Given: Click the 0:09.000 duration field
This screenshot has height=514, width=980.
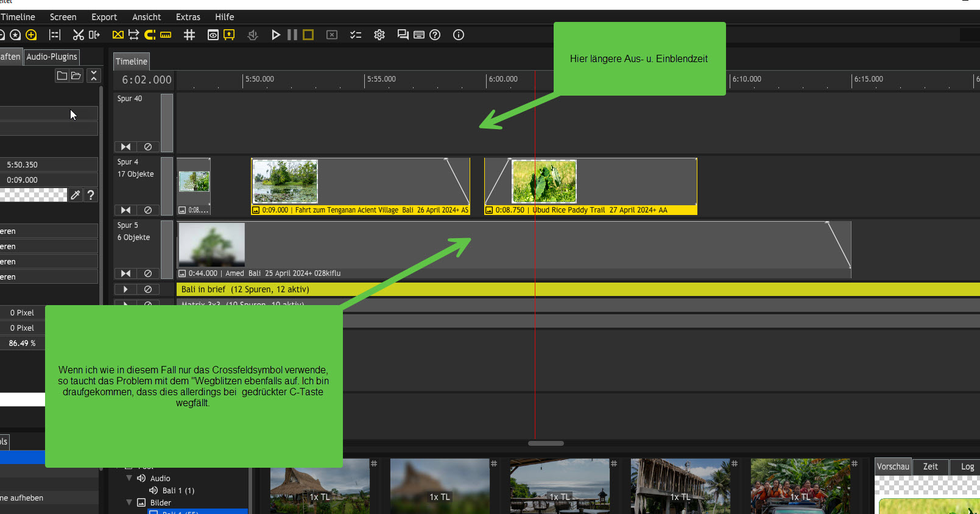Looking at the screenshot, I should point(49,180).
